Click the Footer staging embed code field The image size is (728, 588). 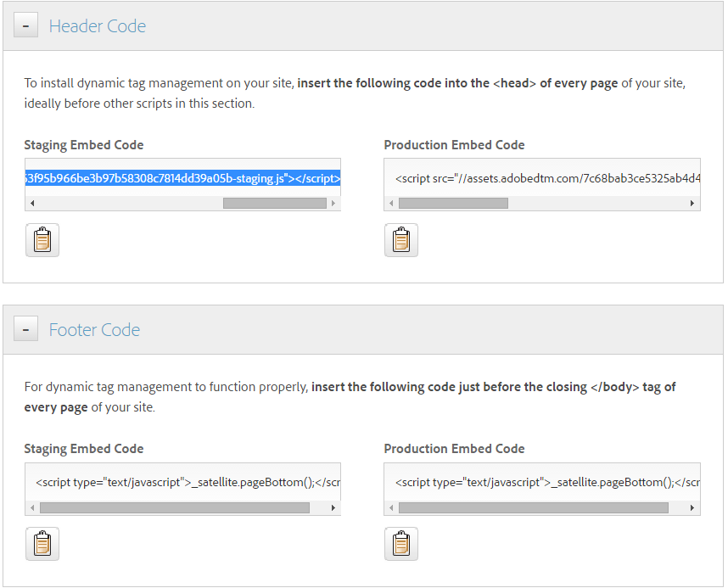click(x=182, y=482)
